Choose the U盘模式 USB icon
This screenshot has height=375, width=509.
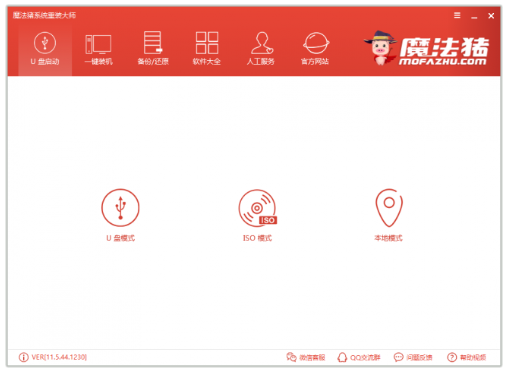coord(120,208)
